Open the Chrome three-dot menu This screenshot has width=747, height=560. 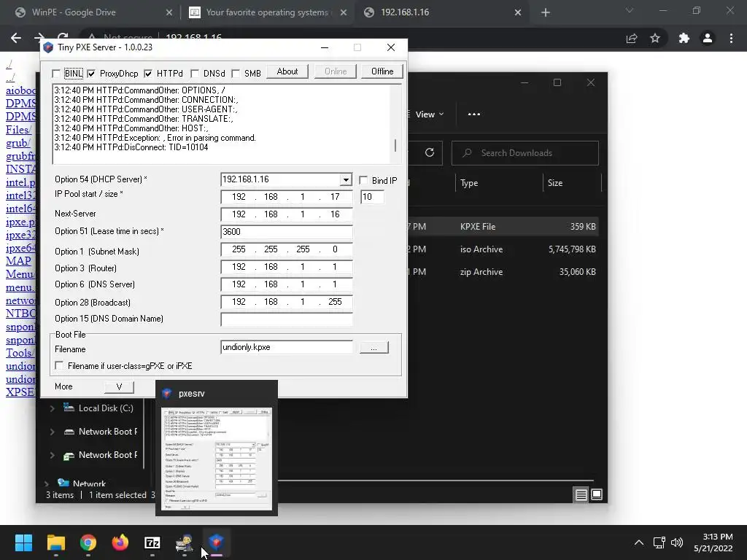pyautogui.click(x=731, y=38)
